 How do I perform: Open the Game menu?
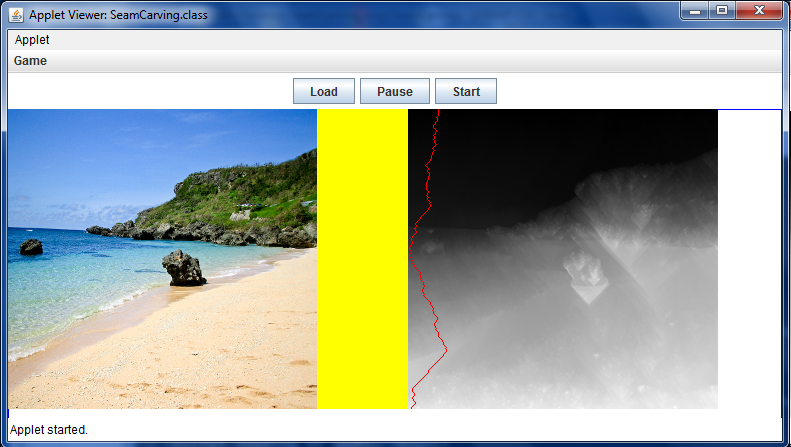30,61
